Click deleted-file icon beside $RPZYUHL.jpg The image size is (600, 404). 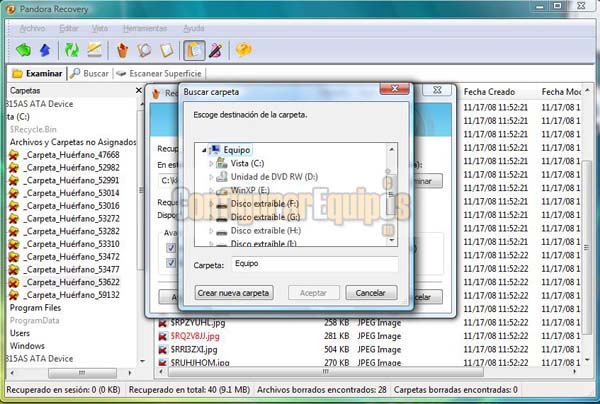coord(163,323)
